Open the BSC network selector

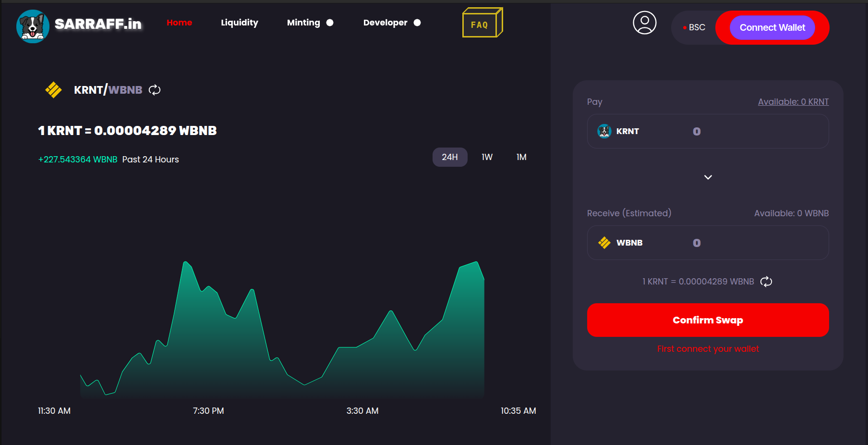point(694,28)
